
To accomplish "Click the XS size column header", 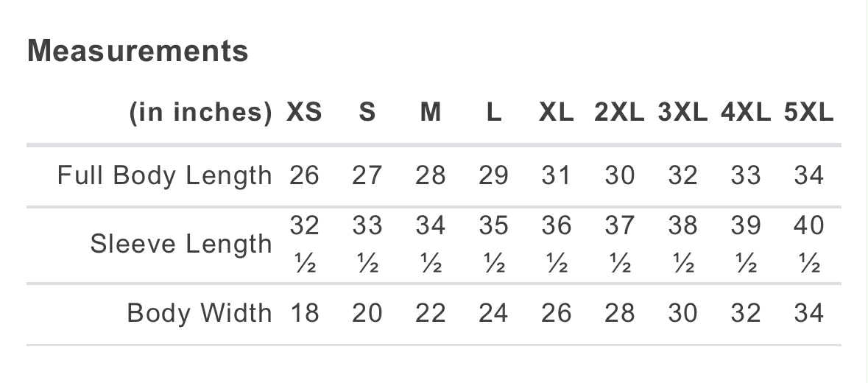I will tap(304, 113).
